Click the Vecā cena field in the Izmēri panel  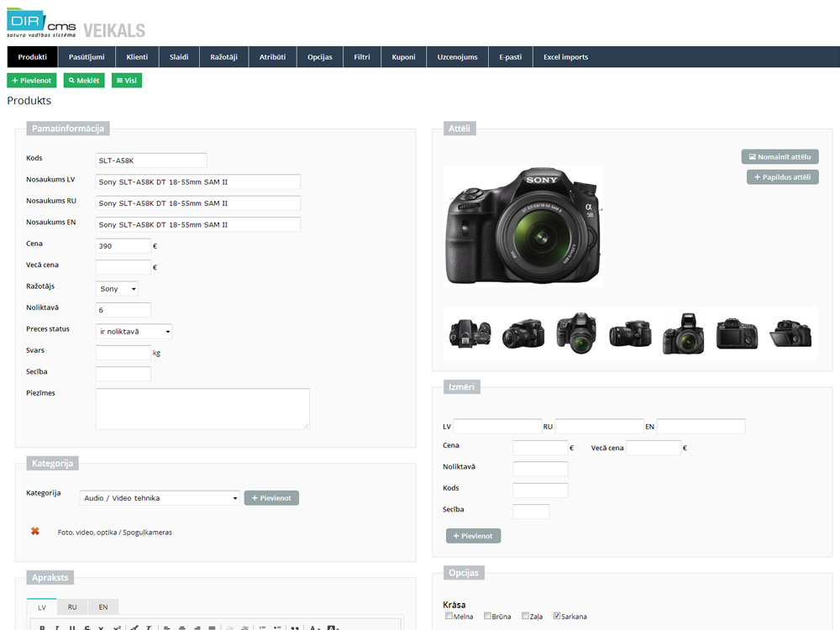tap(654, 448)
